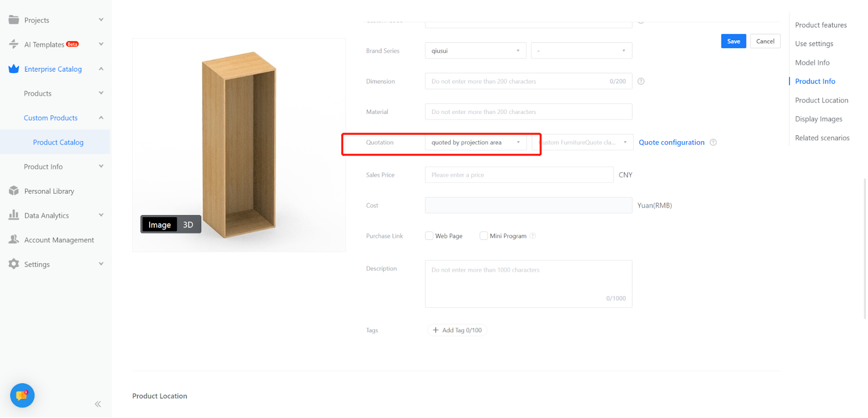Click the "Product Location" section heading
The width and height of the screenshot is (868, 418).
(159, 396)
